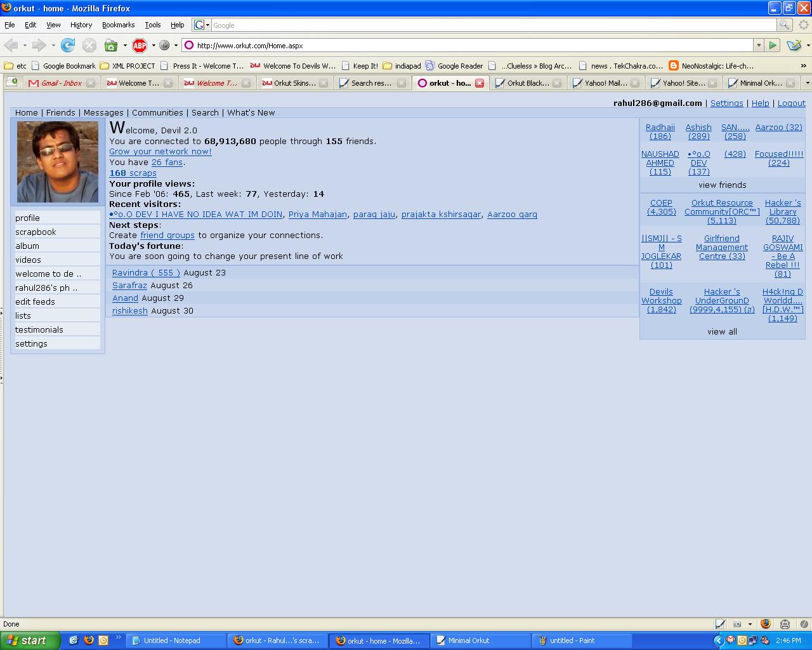Click the edit pencil icon in the status bar
The width and height of the screenshot is (812, 650).
click(x=721, y=624)
